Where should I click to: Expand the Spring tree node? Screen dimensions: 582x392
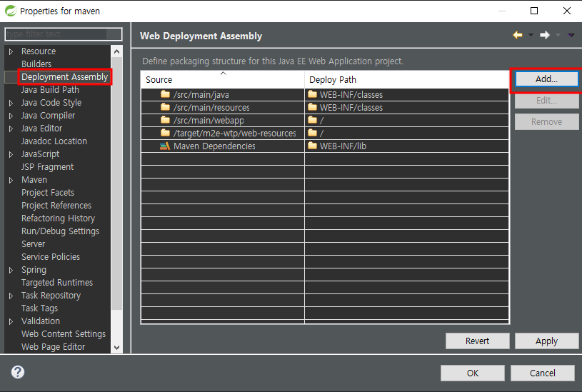11,270
